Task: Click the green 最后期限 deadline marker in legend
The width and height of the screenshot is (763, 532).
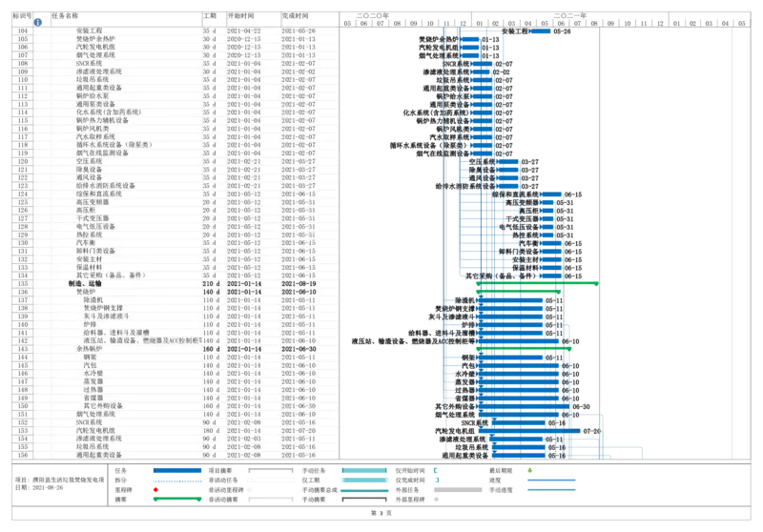Action: (530, 470)
